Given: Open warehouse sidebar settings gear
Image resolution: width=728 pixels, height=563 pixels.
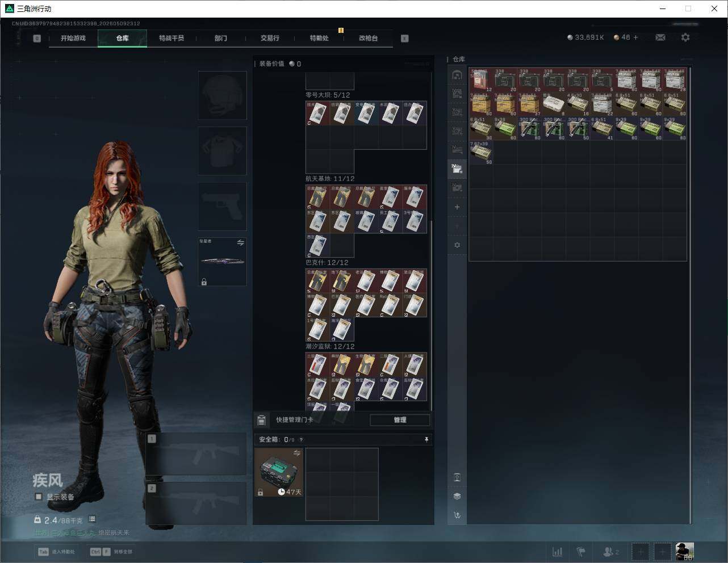Looking at the screenshot, I should [457, 245].
